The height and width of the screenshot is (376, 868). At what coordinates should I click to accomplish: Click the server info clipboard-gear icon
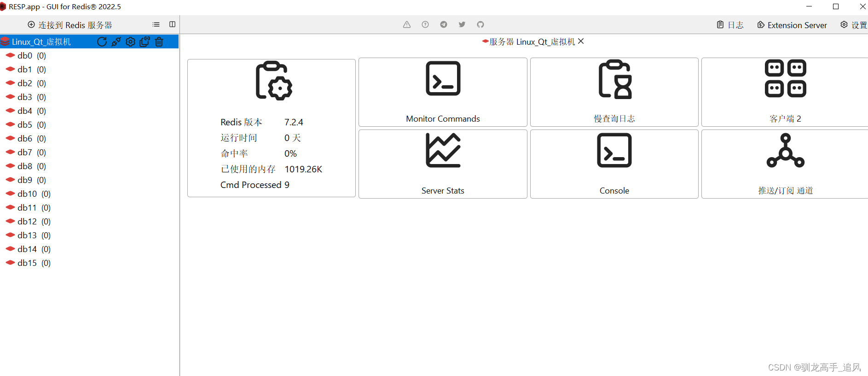pyautogui.click(x=274, y=81)
